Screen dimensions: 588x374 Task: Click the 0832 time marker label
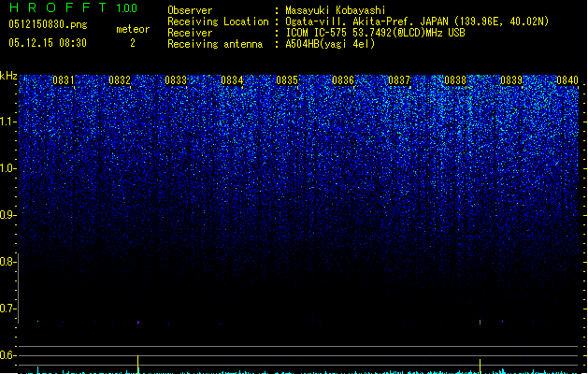click(x=120, y=80)
